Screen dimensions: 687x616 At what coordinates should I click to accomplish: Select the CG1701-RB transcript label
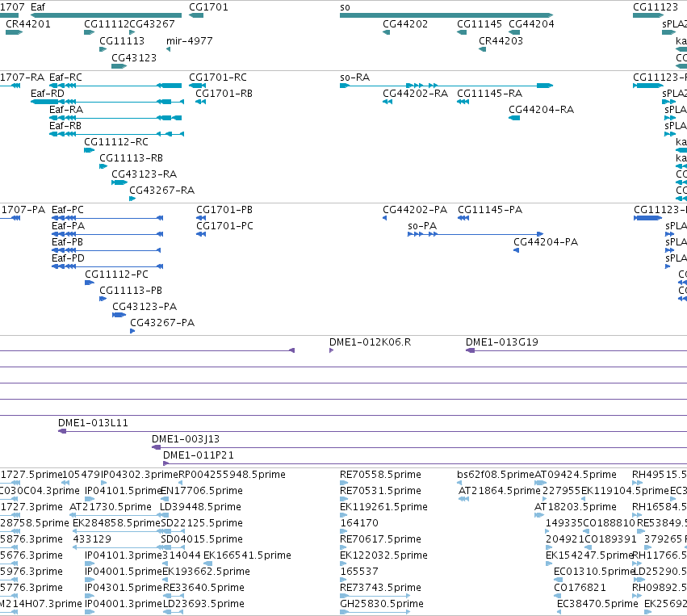(x=224, y=94)
